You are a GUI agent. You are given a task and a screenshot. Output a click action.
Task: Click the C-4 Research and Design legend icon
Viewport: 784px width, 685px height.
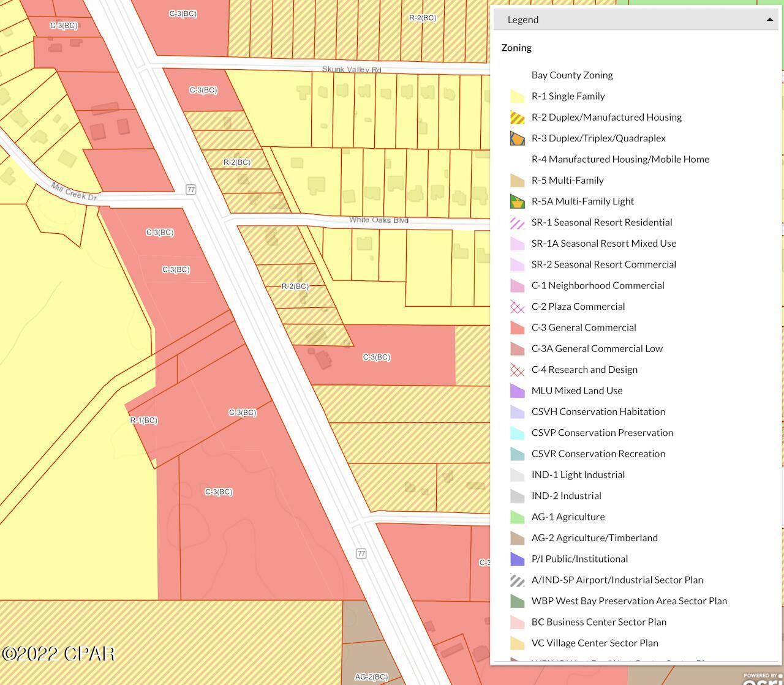click(x=517, y=370)
